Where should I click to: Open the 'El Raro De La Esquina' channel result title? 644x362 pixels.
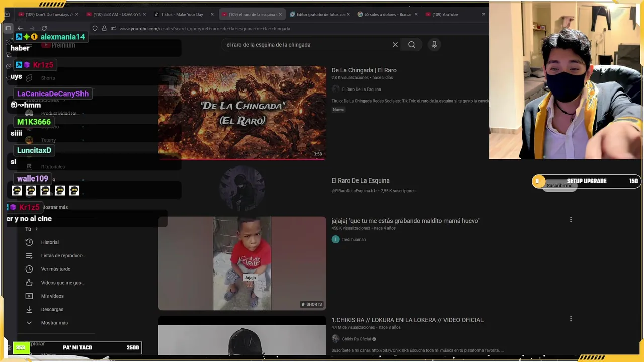pyautogui.click(x=360, y=180)
